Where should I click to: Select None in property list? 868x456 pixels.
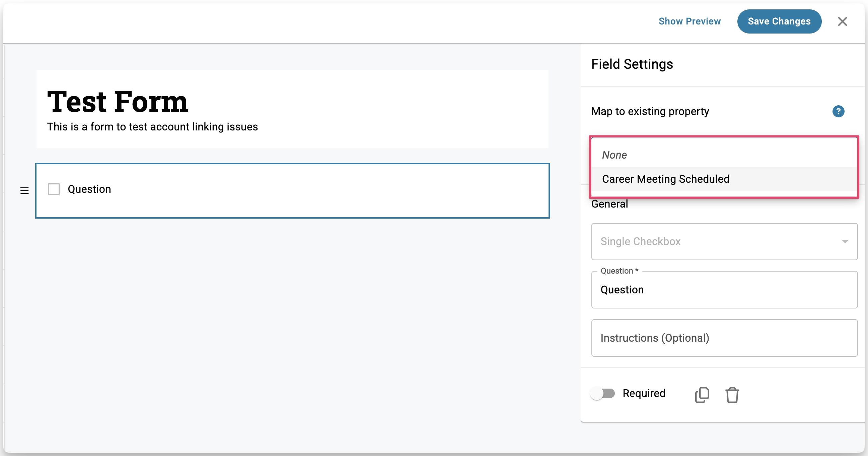(x=614, y=155)
